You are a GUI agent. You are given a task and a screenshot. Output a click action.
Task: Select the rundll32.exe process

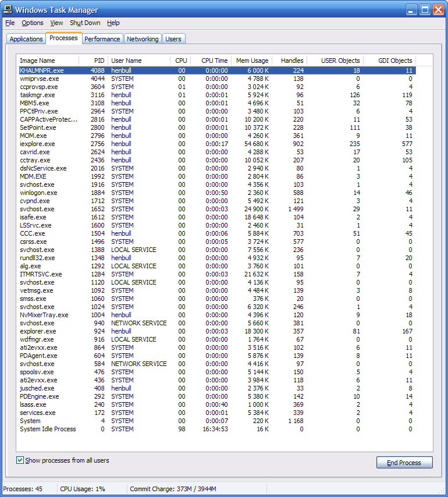(x=217, y=258)
